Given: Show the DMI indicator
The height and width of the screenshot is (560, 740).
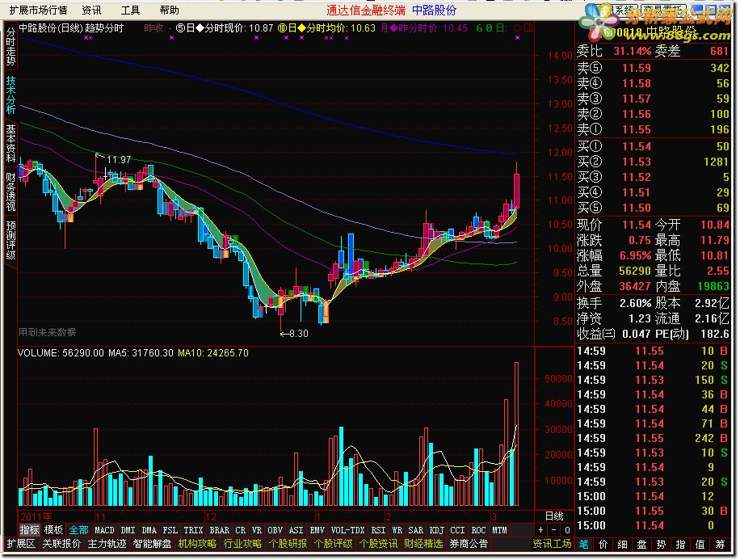Looking at the screenshot, I should pos(128,530).
